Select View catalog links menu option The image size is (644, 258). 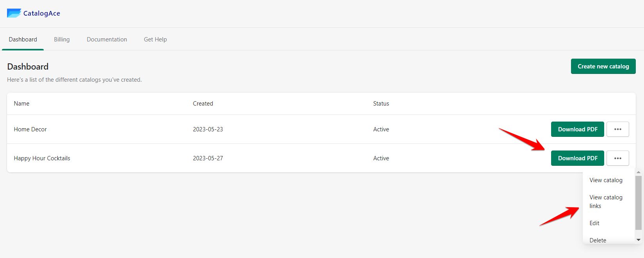click(606, 202)
